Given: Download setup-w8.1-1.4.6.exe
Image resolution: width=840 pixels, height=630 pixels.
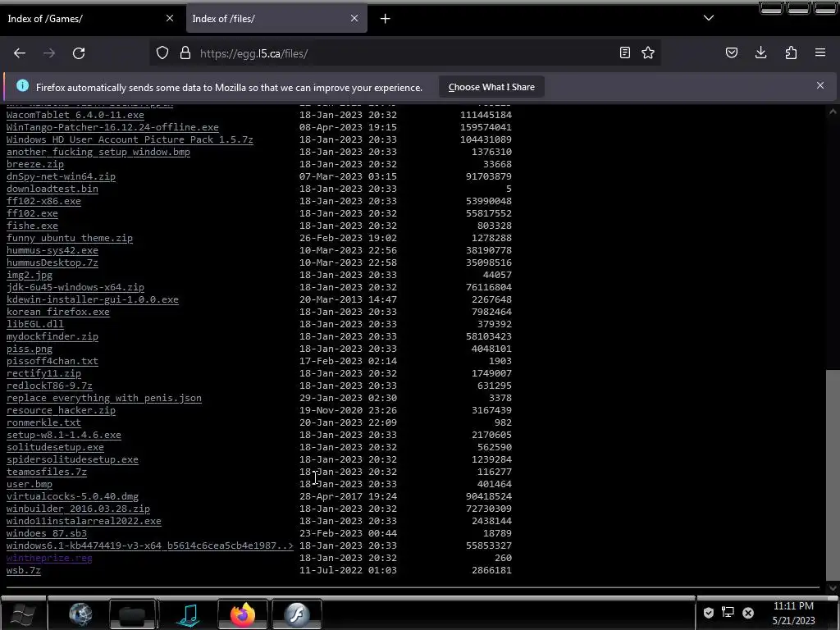Looking at the screenshot, I should [x=64, y=435].
